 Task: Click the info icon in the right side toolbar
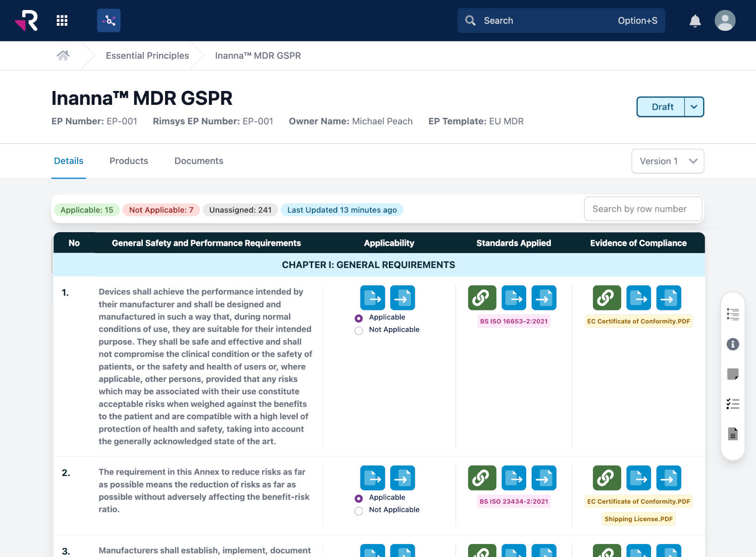733,344
